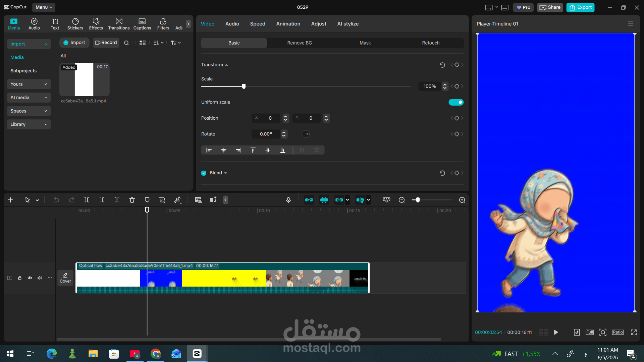The width and height of the screenshot is (644, 362).
Task: Click the rotation dial knob
Action: tap(306, 134)
